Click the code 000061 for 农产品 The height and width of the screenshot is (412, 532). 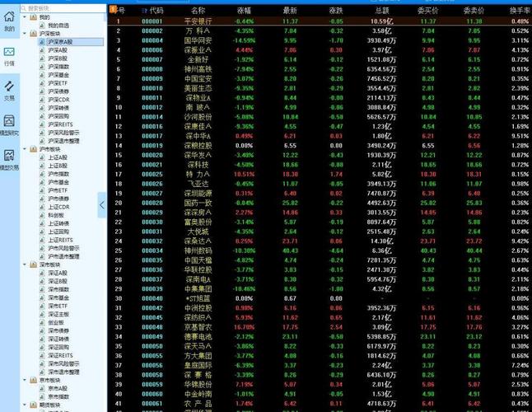pos(152,404)
